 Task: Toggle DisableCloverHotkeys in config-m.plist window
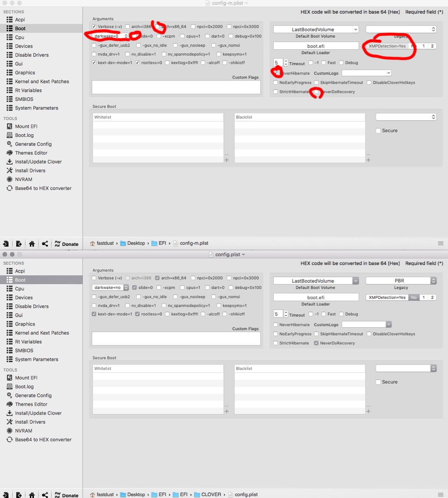coord(369,82)
